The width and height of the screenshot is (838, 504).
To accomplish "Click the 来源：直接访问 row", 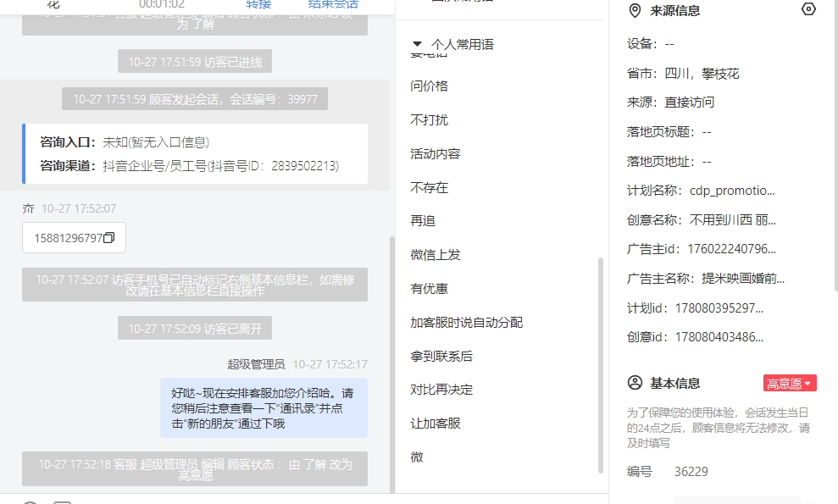I will click(x=670, y=102).
